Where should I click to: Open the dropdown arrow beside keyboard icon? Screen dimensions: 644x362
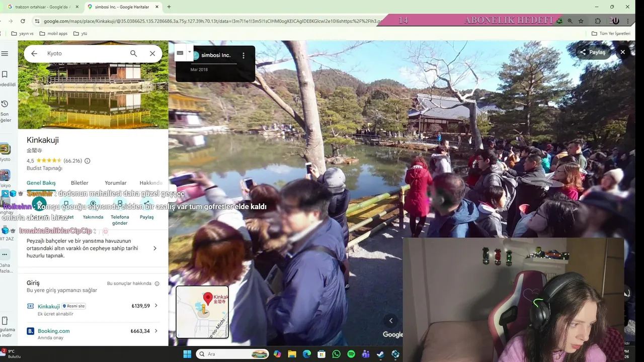(x=190, y=51)
